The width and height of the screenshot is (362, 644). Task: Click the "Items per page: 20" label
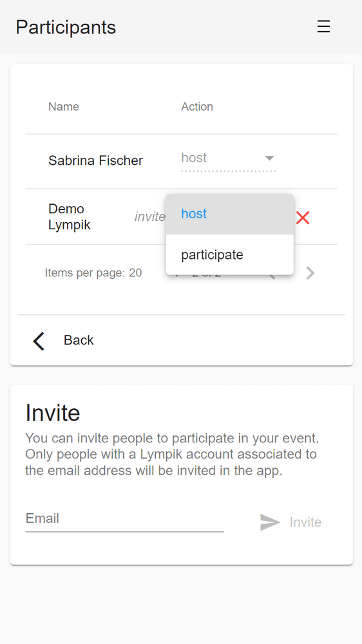(x=93, y=272)
